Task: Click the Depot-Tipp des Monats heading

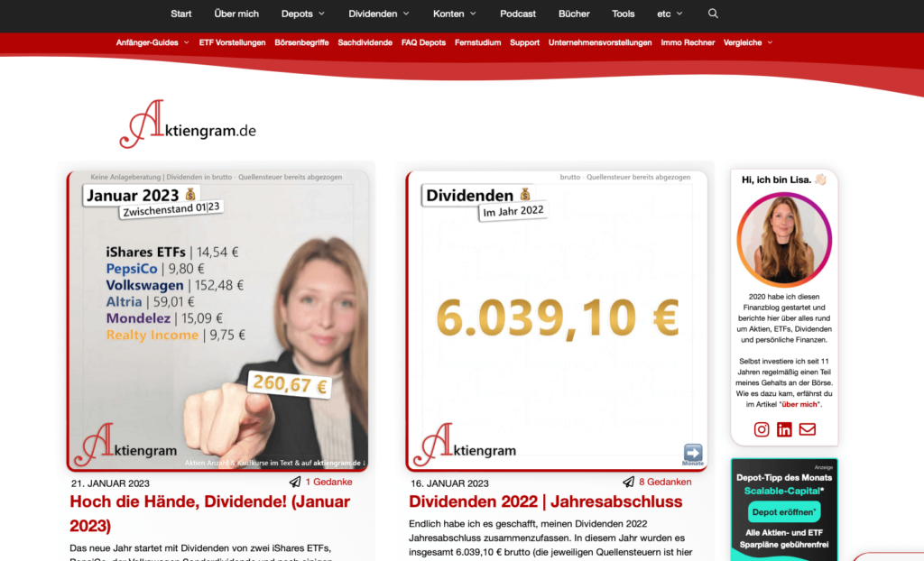Action: click(784, 477)
